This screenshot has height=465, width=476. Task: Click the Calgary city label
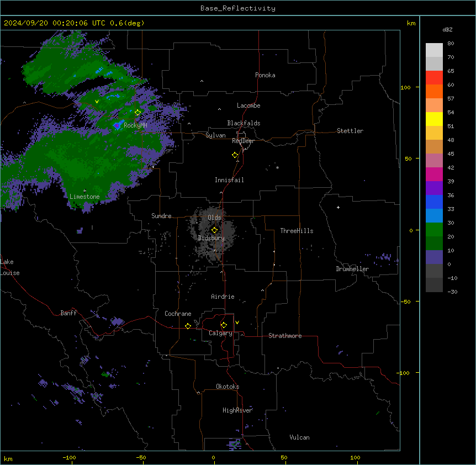coord(220,333)
